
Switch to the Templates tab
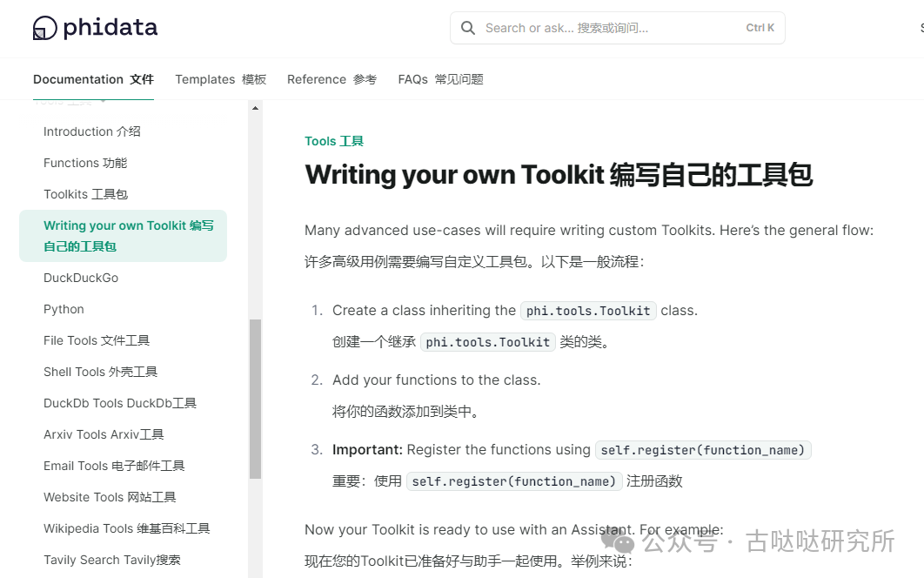point(220,79)
